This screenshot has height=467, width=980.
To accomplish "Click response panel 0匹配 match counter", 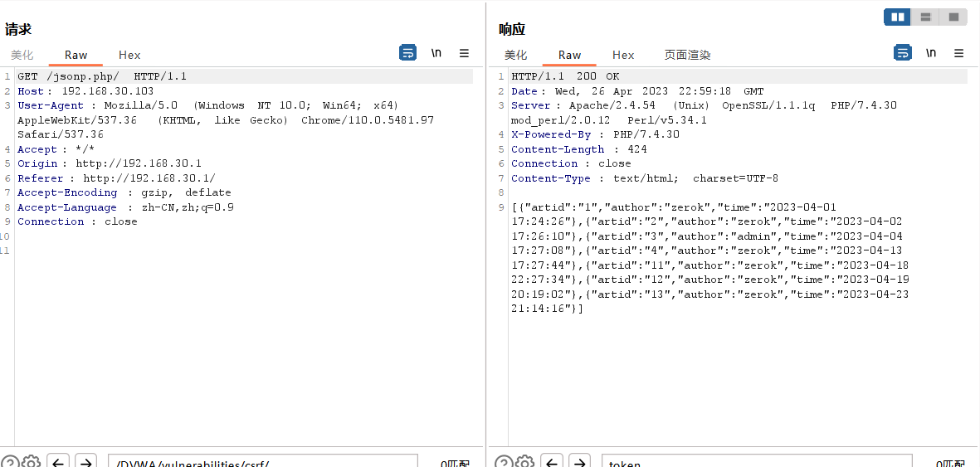I will tap(951, 463).
